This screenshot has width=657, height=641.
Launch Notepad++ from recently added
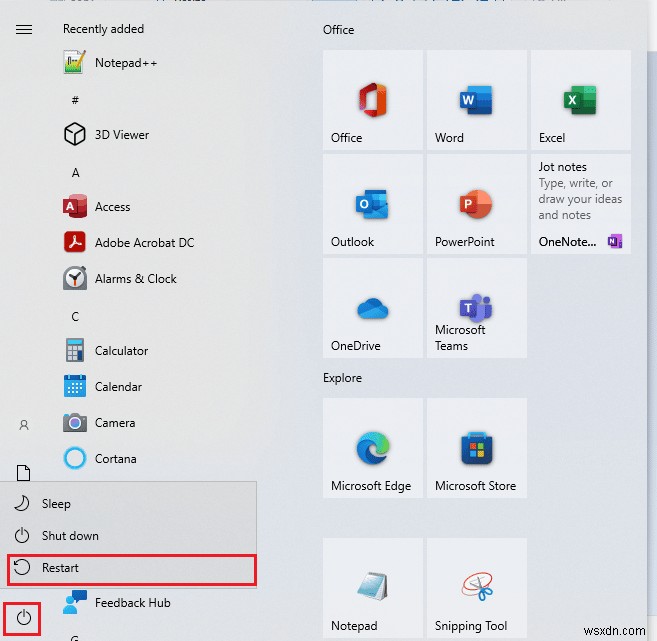coord(111,63)
